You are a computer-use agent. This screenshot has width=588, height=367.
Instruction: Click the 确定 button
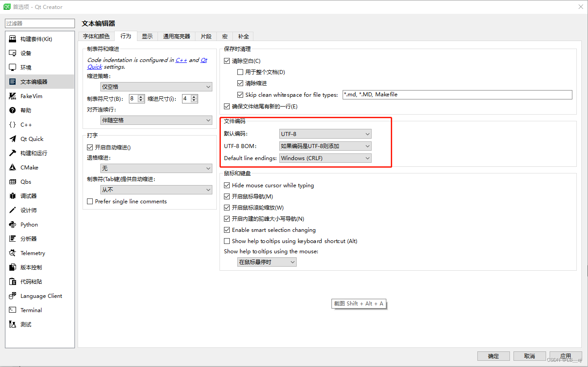coord(493,356)
